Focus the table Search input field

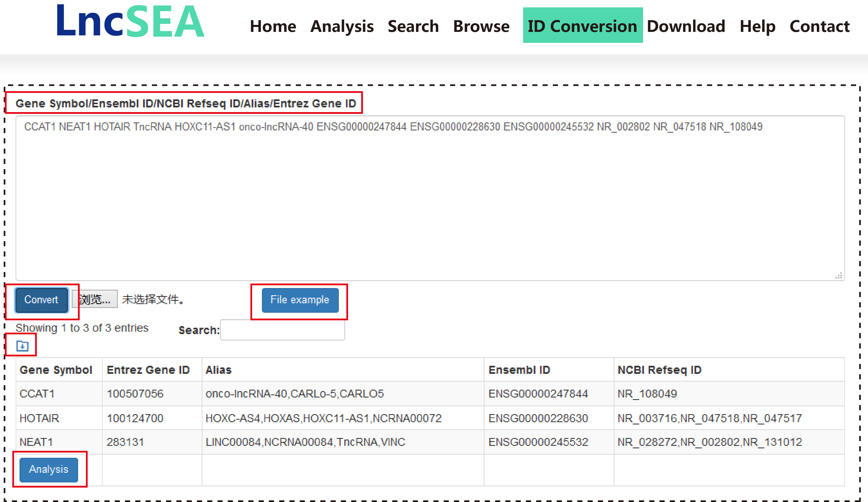tap(282, 330)
